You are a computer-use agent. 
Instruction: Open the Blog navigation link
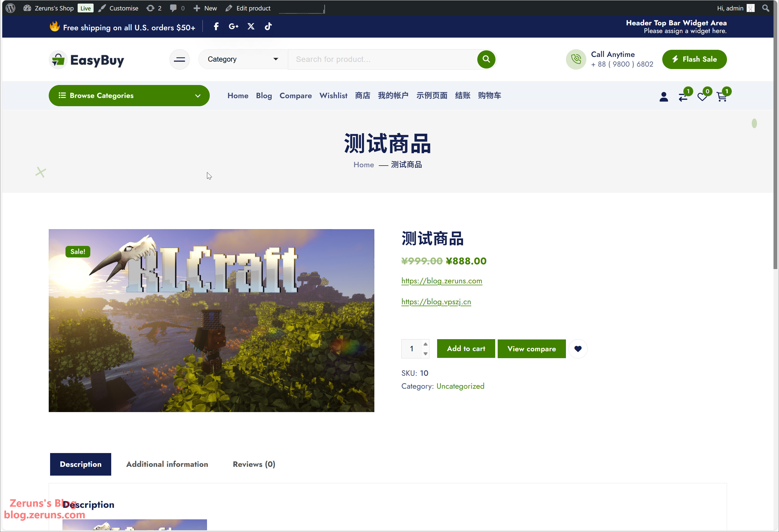(x=264, y=95)
